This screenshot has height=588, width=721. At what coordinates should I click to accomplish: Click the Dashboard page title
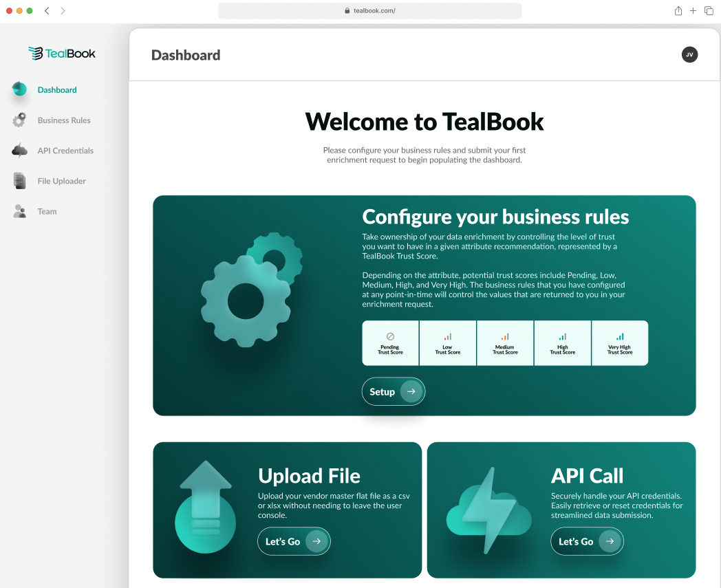coord(186,55)
